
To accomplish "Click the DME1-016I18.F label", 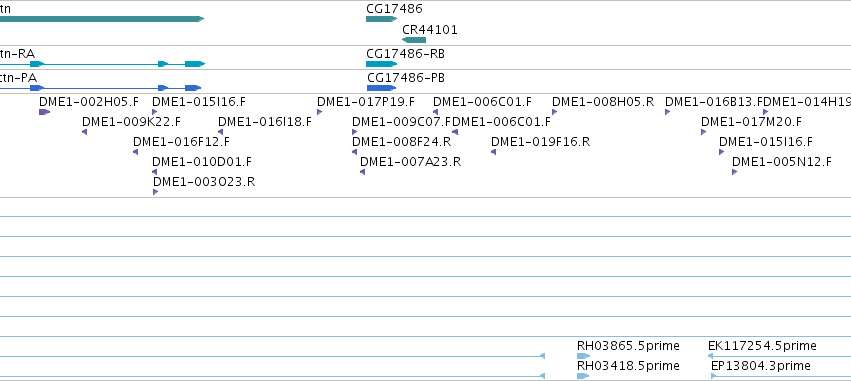I will click(x=265, y=122).
